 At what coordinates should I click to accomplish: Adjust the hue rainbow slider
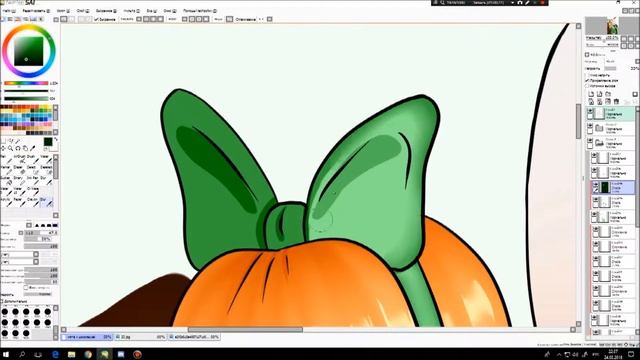tap(26, 83)
